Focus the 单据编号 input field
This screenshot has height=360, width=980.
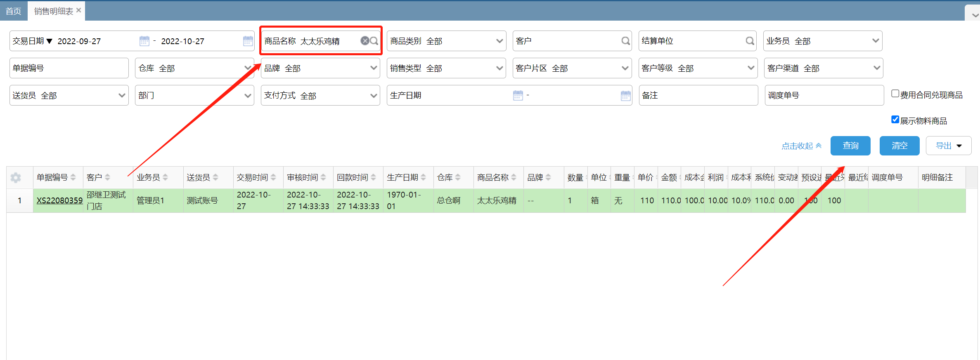pyautogui.click(x=69, y=68)
